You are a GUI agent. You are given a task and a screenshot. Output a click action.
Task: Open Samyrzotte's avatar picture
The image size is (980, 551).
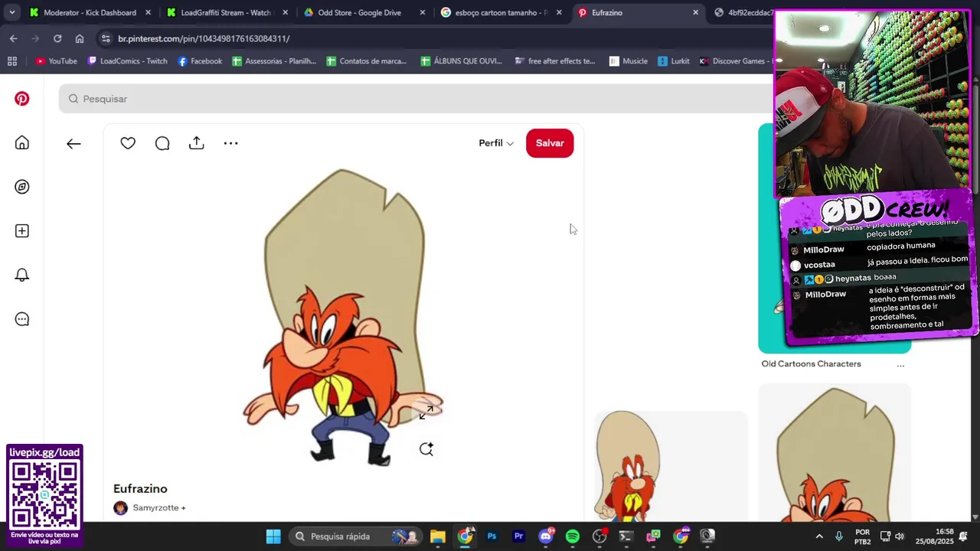click(121, 508)
